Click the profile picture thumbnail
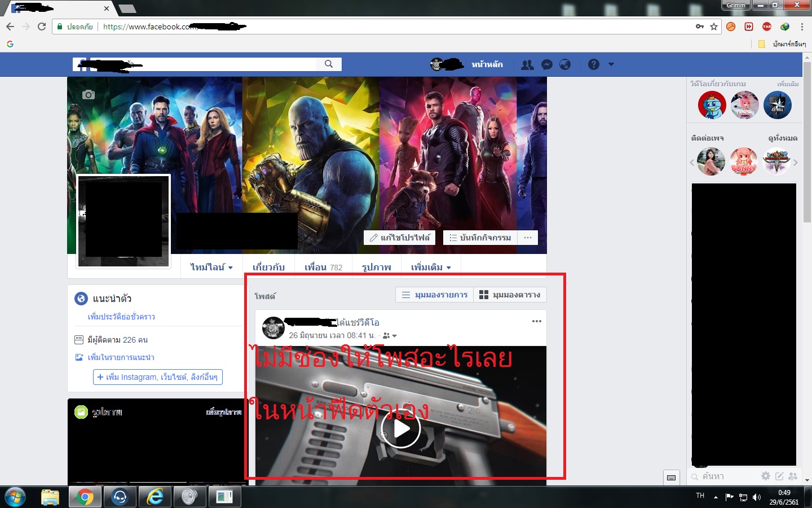The width and height of the screenshot is (812, 508). click(x=123, y=221)
